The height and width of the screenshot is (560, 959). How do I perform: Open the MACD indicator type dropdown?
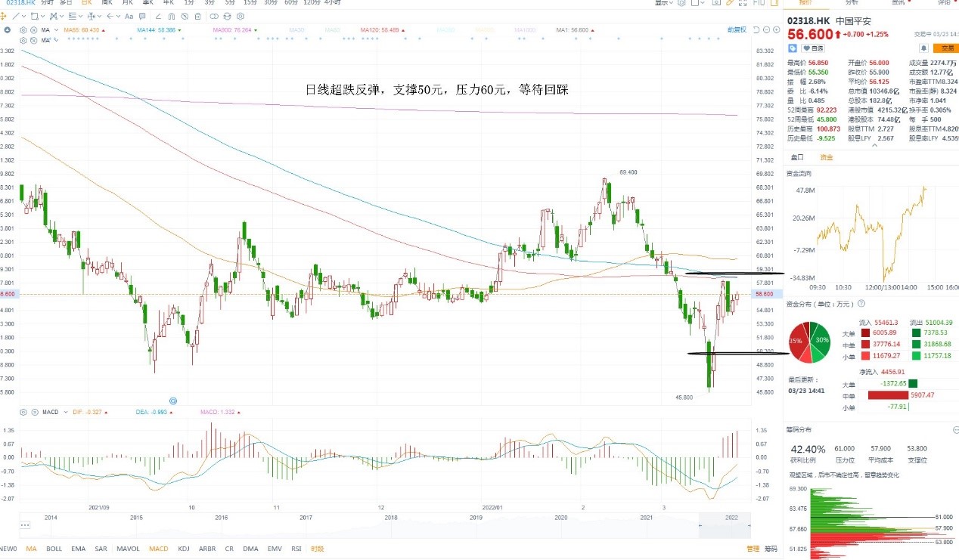[66, 412]
